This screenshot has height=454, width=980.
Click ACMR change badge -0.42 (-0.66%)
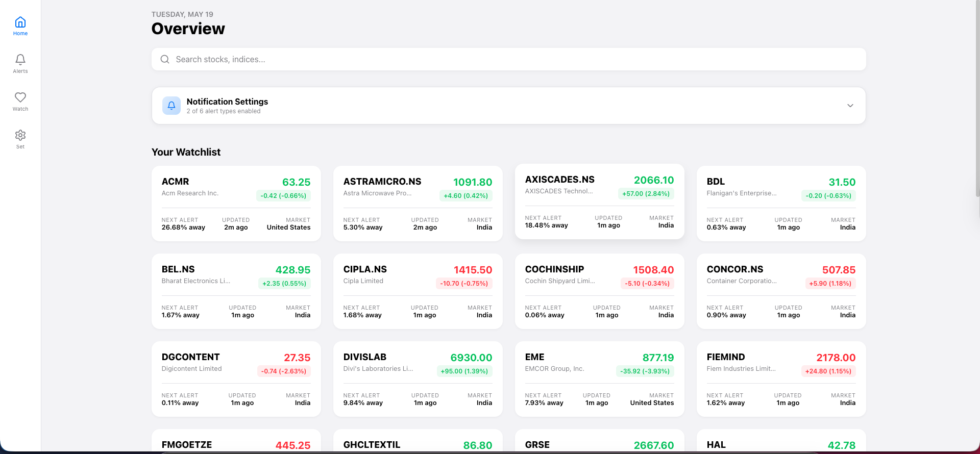click(283, 196)
